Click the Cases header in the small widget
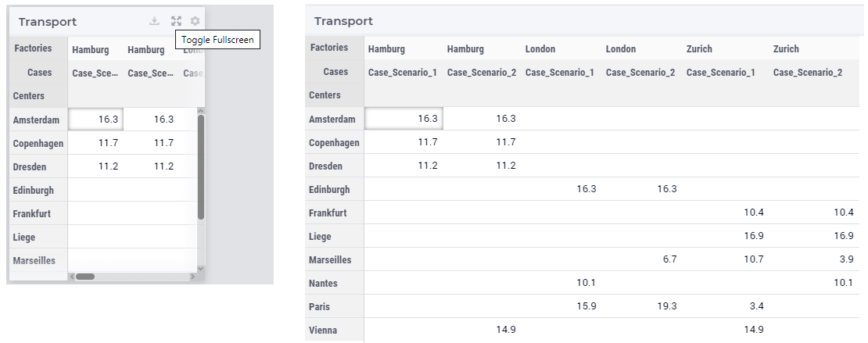Image resolution: width=868 pixels, height=343 pixels. tap(39, 73)
